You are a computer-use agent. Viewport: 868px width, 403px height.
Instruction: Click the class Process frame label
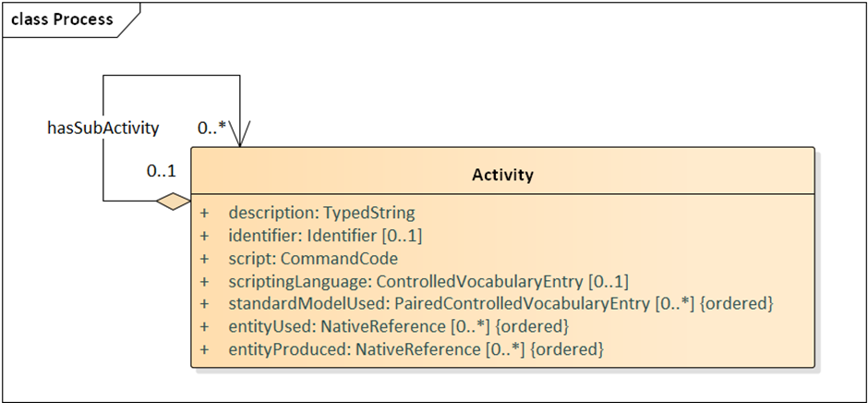pos(62,18)
